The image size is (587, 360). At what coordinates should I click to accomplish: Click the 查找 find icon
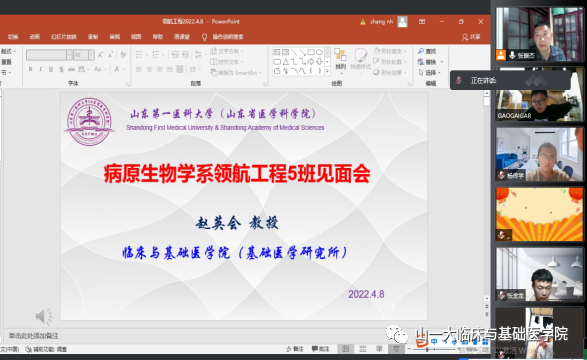(427, 51)
